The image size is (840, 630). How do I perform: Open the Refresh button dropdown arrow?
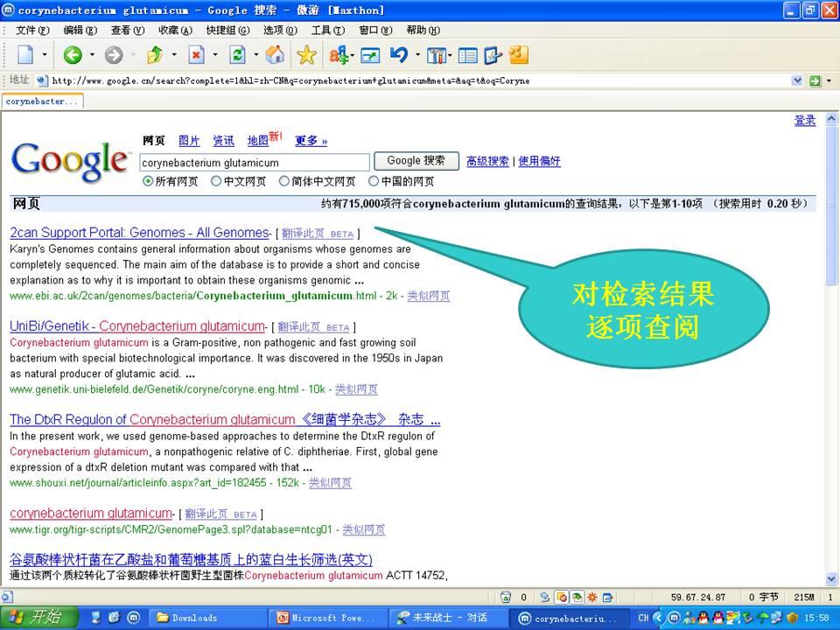pyautogui.click(x=256, y=54)
